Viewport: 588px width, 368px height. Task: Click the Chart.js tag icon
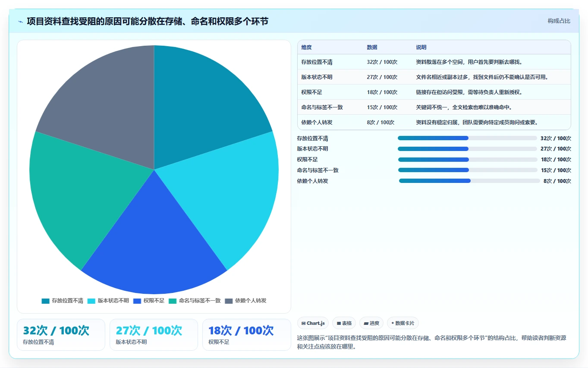point(304,323)
